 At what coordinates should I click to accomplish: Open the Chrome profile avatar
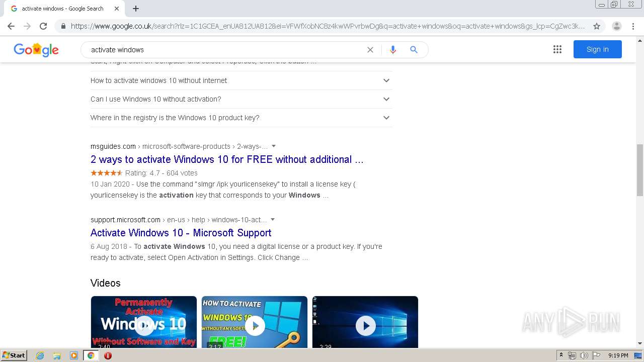pos(617,26)
